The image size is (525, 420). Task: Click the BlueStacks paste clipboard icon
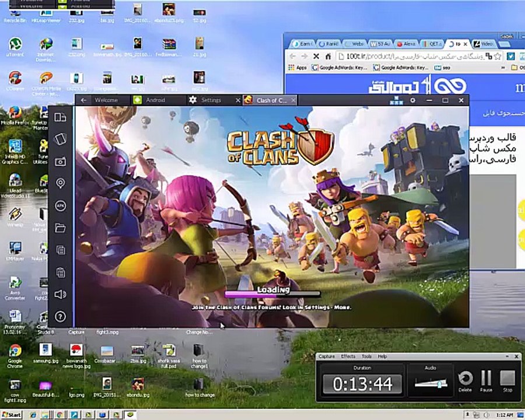(60, 272)
